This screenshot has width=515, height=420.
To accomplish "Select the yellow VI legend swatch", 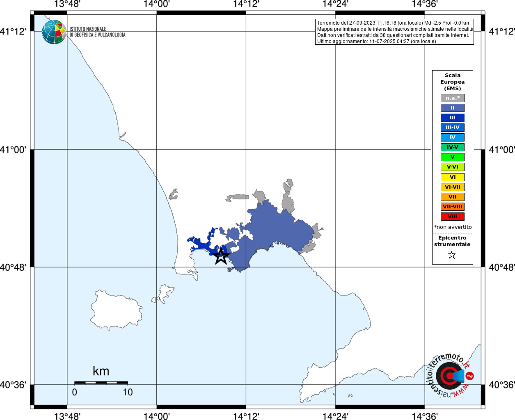I will coord(453,177).
